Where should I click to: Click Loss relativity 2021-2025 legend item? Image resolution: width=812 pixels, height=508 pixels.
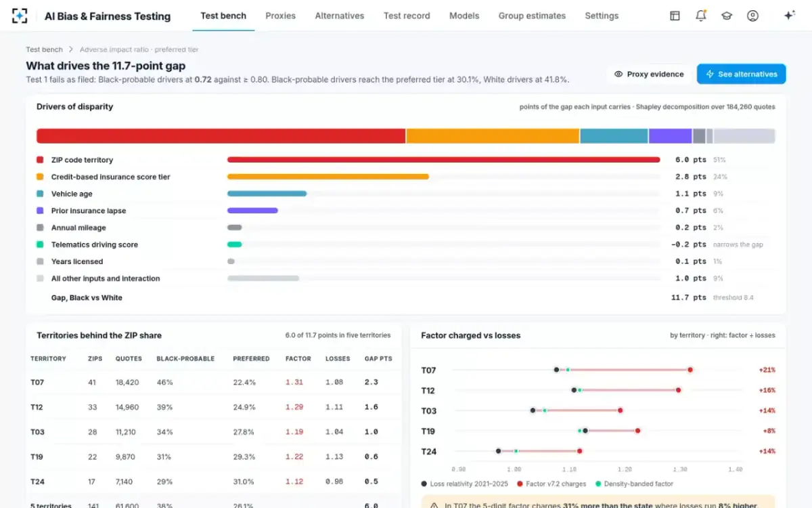tap(465, 484)
